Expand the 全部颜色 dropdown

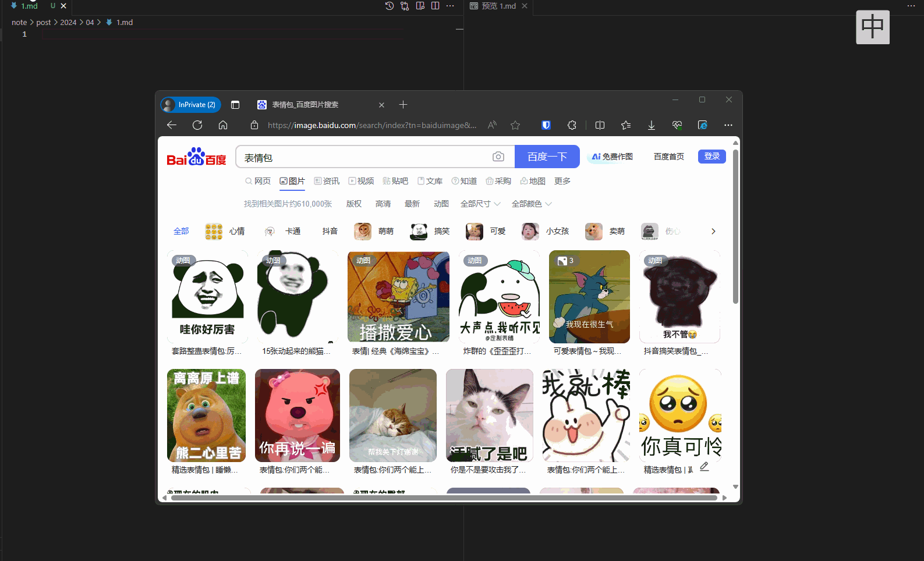pos(531,204)
